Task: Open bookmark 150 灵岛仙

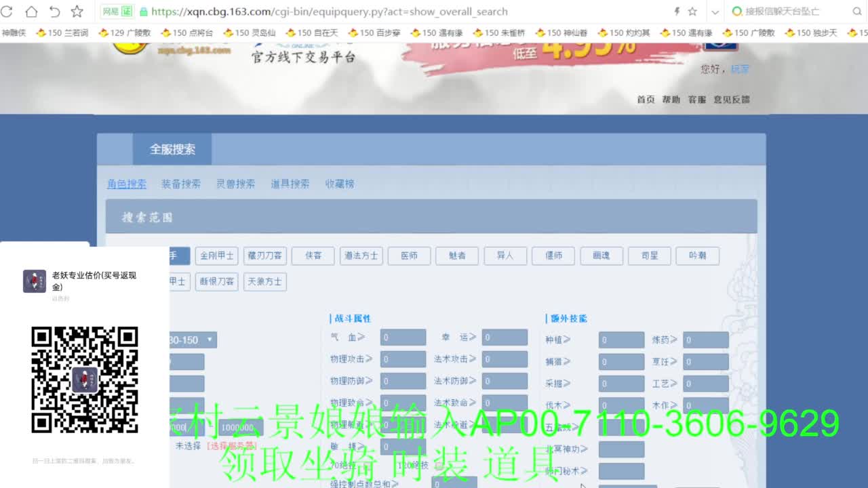Action: [x=250, y=33]
